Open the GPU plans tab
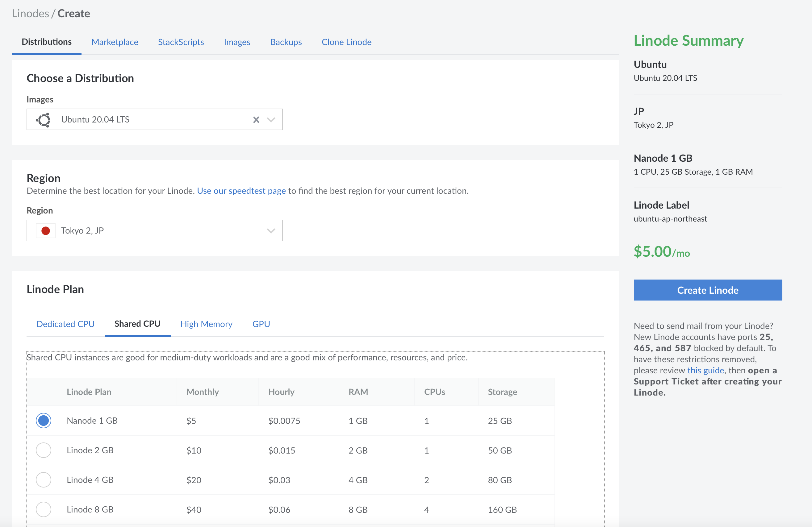Screen dimensions: 812x527 pos(261,324)
